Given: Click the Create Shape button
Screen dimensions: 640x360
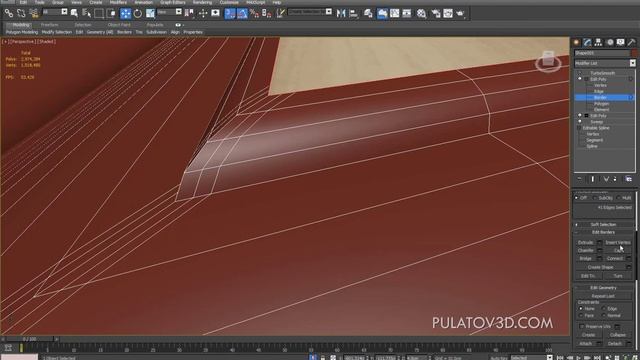Looking at the screenshot, I should point(600,267).
